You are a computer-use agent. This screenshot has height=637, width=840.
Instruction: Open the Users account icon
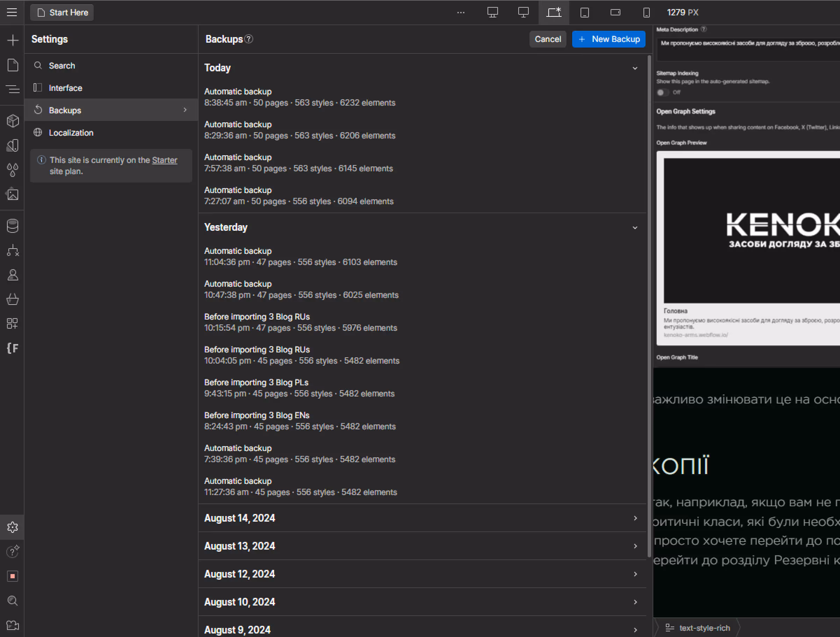point(13,275)
